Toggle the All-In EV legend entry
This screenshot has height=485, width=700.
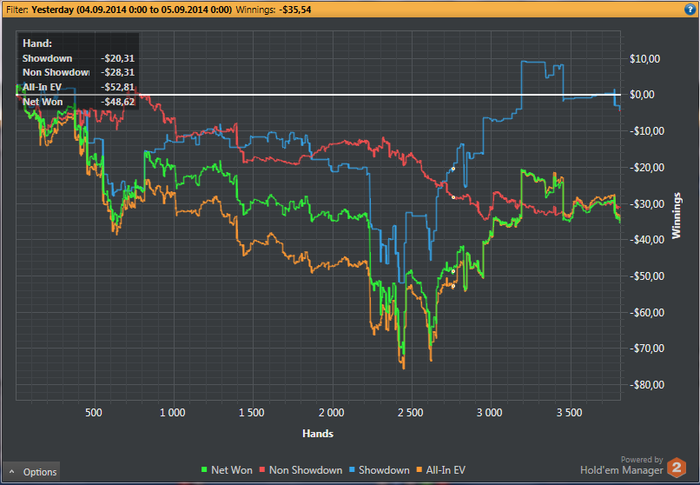tap(441, 470)
